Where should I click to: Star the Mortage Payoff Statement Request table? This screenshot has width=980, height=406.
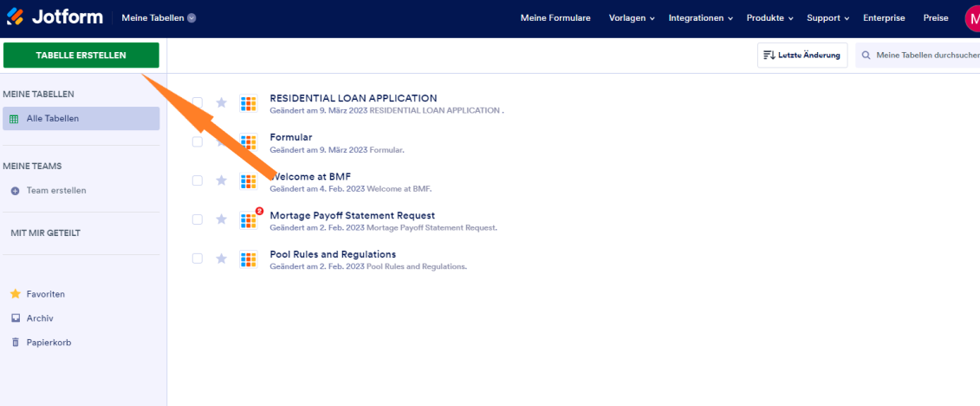click(x=221, y=219)
